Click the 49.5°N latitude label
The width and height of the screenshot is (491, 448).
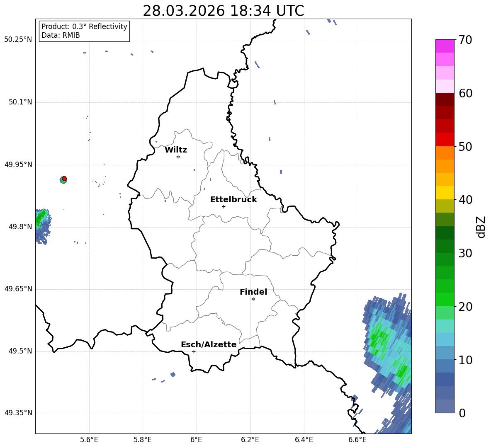(20, 351)
